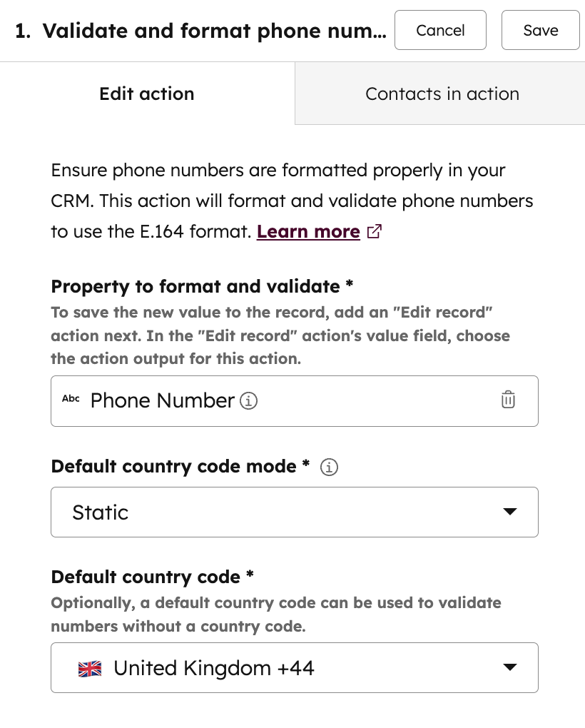This screenshot has height=728, width=585.
Task: Select the Edit action tab
Action: tap(146, 93)
